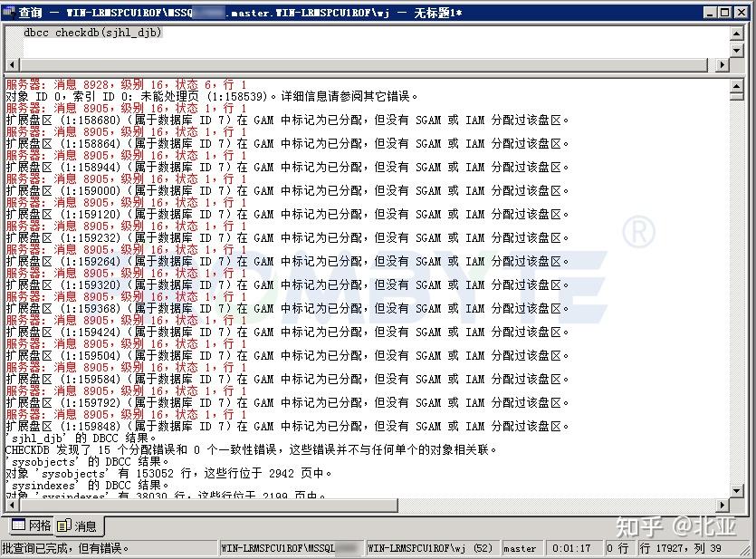Click the master database field in the status bar
756x559 pixels.
[521, 548]
